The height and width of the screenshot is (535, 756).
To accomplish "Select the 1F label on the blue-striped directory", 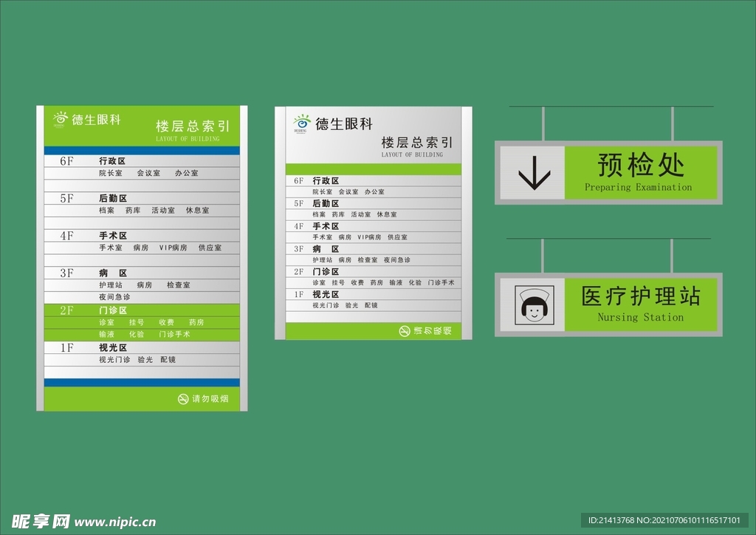I will click(67, 348).
